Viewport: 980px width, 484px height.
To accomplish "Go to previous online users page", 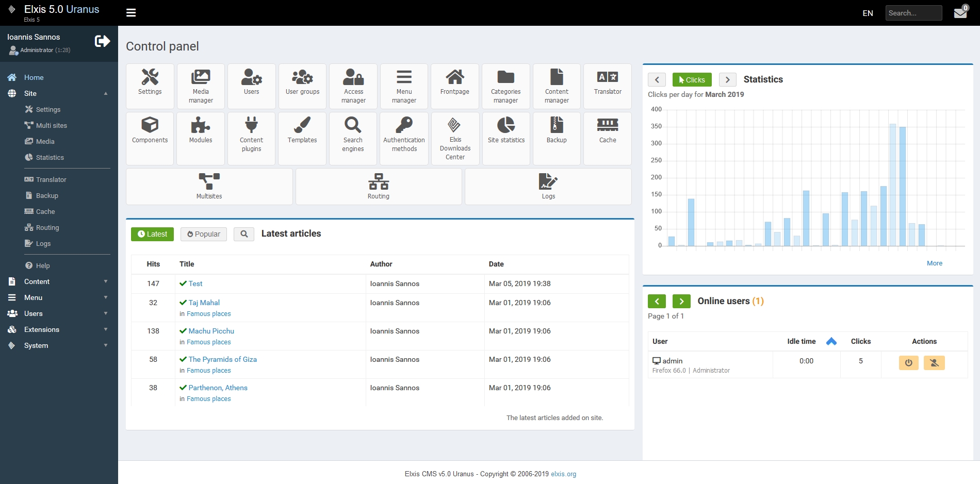I will coord(657,301).
